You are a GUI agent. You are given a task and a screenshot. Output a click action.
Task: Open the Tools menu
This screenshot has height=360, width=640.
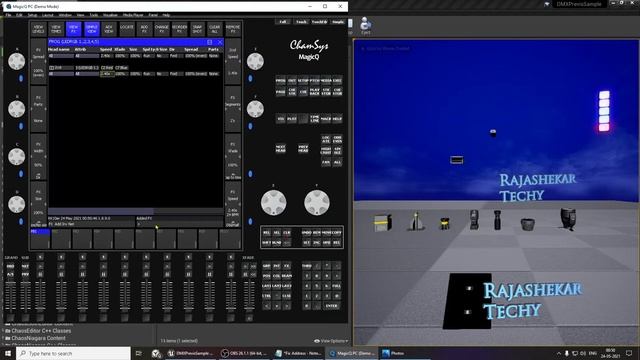click(94, 15)
